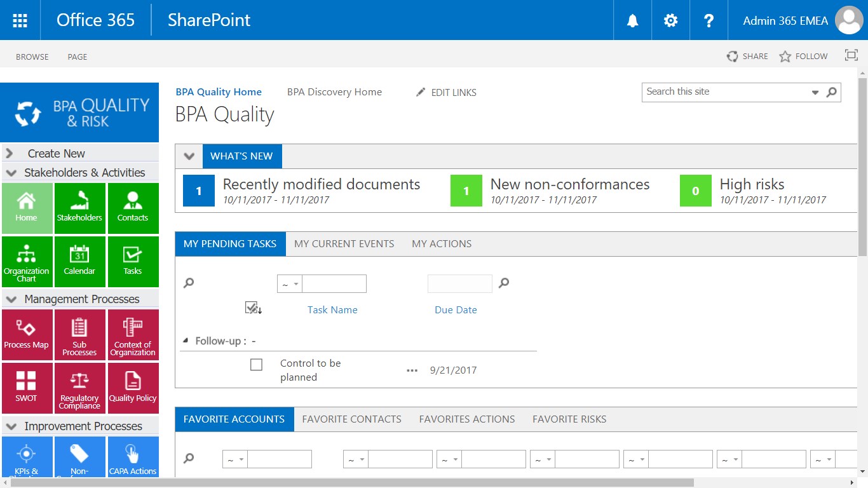Open the KPIs tile

point(27,456)
